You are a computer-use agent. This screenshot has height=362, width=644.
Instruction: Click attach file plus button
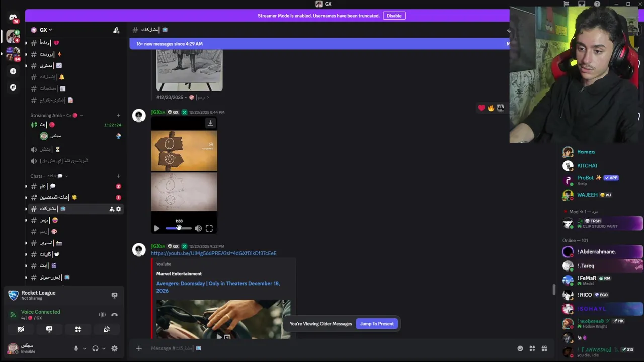click(139, 348)
